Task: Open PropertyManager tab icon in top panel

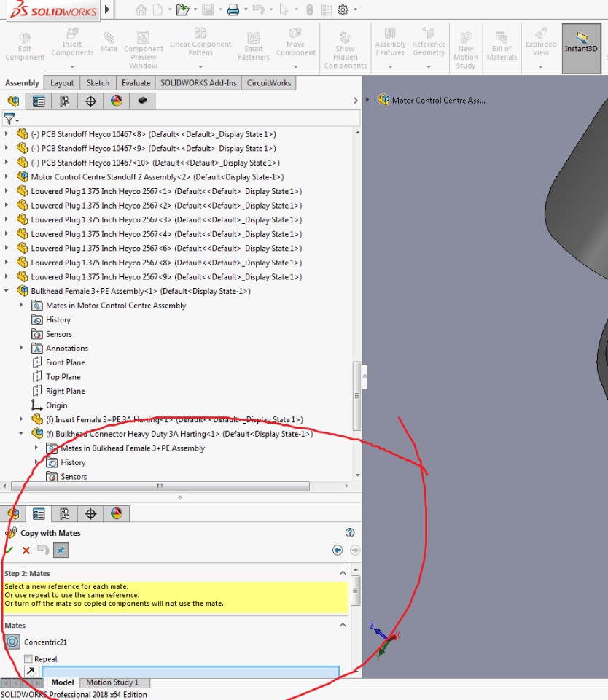Action: tap(39, 101)
